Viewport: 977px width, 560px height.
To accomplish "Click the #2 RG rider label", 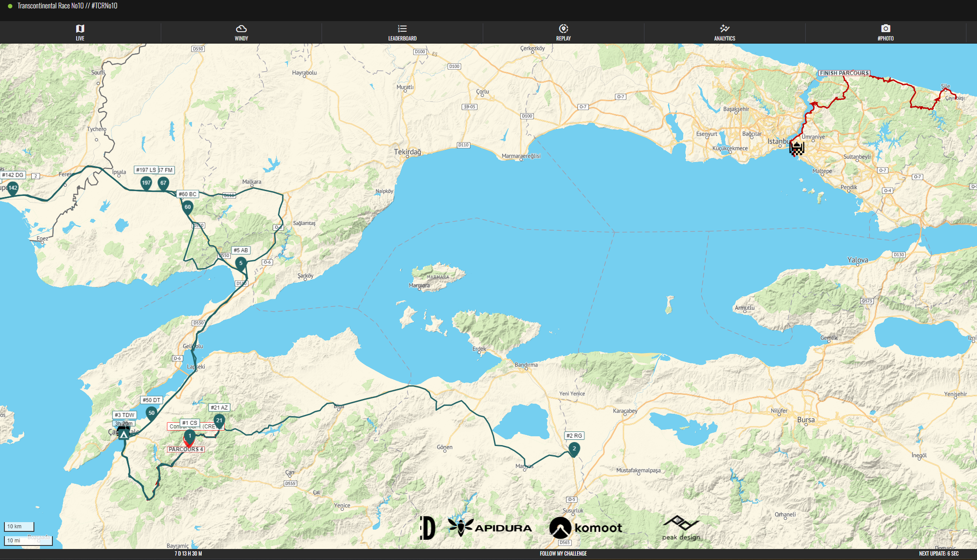I will pyautogui.click(x=574, y=435).
